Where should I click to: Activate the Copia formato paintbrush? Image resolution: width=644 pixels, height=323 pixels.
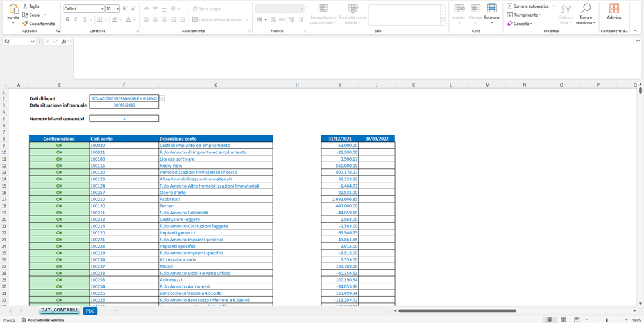(26, 24)
